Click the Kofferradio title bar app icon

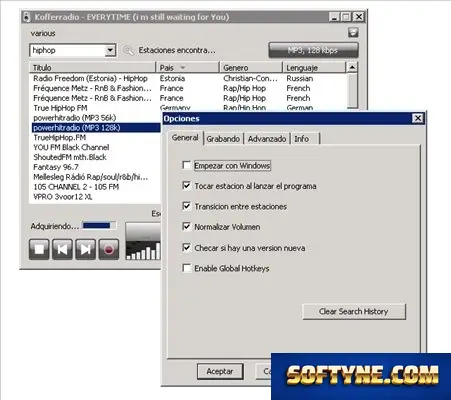point(27,17)
